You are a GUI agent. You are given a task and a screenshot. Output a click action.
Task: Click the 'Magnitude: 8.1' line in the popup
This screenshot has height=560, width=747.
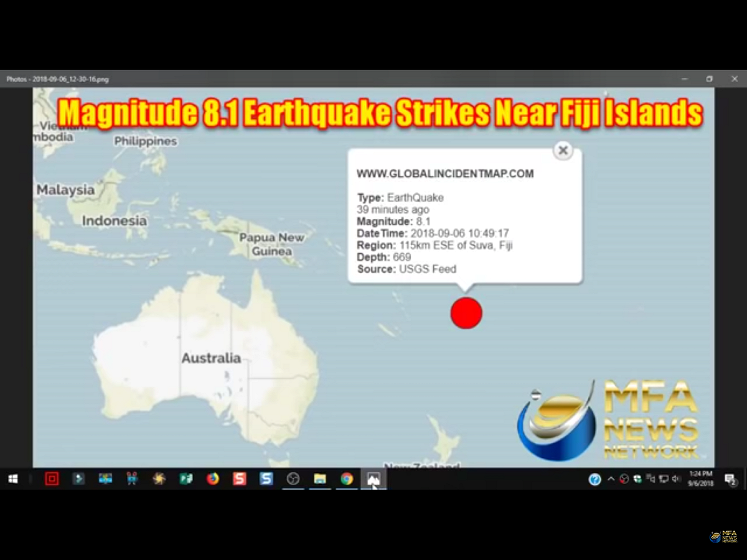[x=394, y=222]
